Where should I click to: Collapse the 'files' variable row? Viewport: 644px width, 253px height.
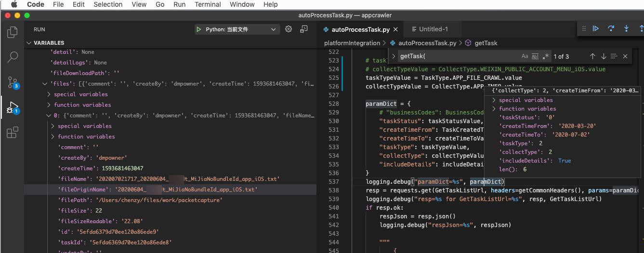pyautogui.click(x=45, y=84)
